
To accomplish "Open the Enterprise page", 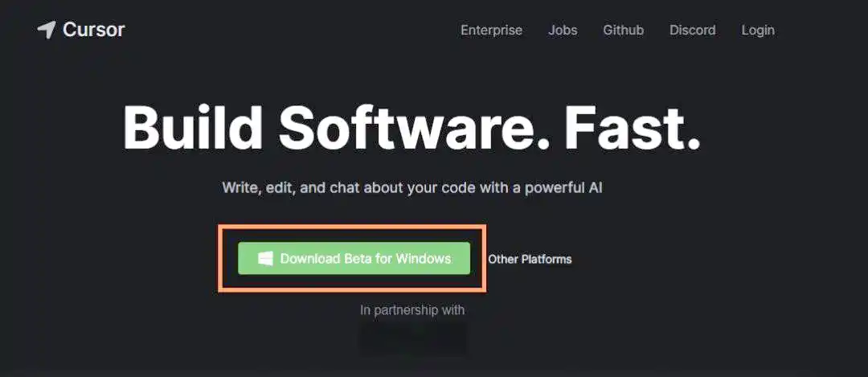I will coord(491,30).
